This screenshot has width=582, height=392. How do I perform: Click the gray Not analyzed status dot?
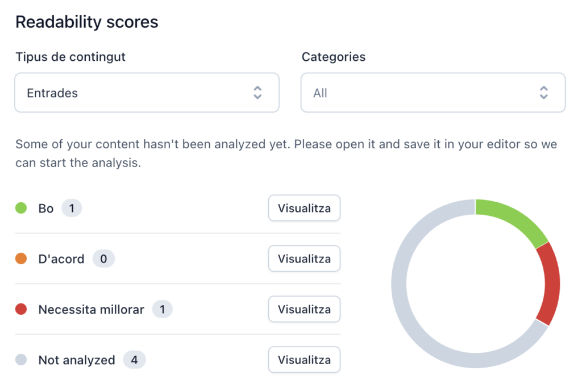21,360
